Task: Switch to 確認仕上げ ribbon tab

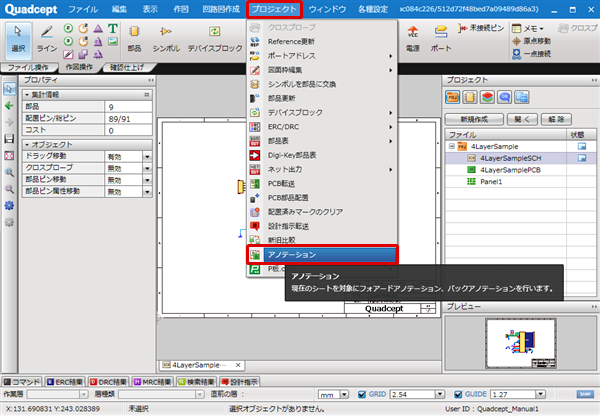Action: click(127, 67)
